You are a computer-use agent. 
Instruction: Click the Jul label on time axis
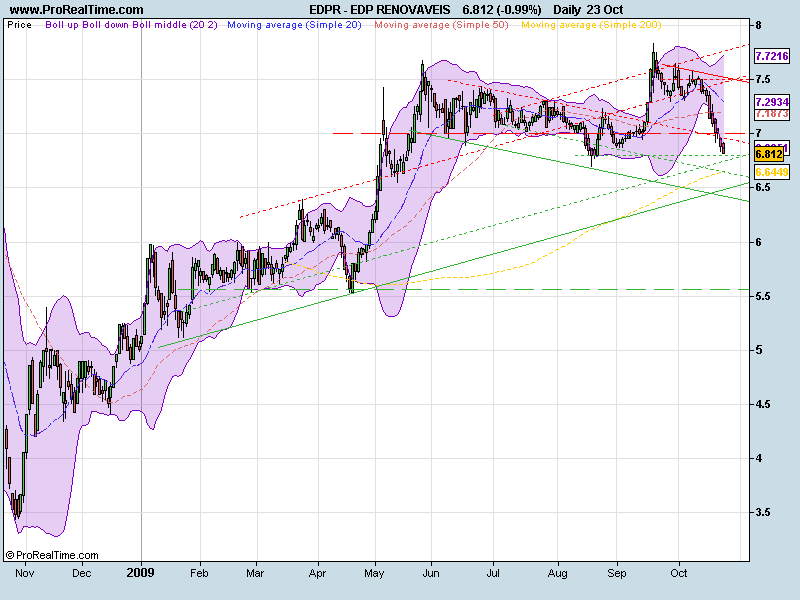coord(493,573)
